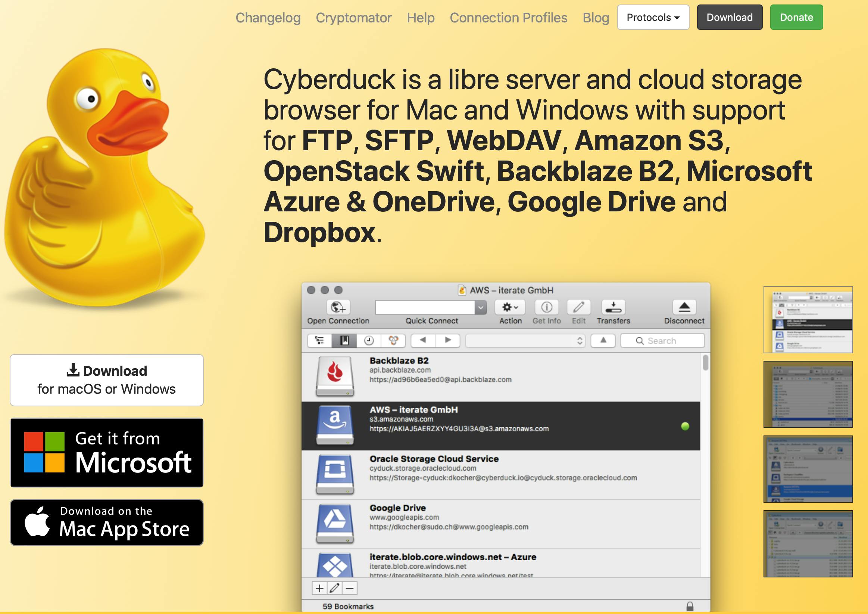The height and width of the screenshot is (614, 868).
Task: Click the Disconnect eject icon
Action: tap(684, 307)
